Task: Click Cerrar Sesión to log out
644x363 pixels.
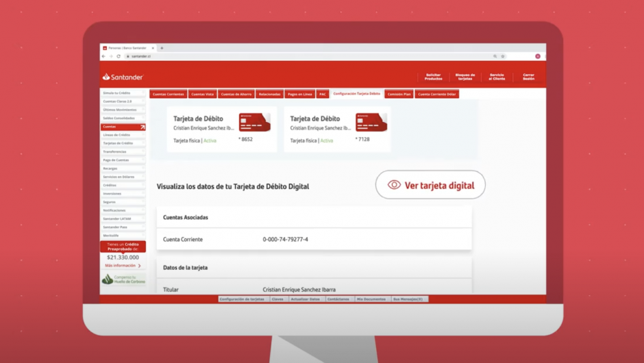Action: point(529,77)
